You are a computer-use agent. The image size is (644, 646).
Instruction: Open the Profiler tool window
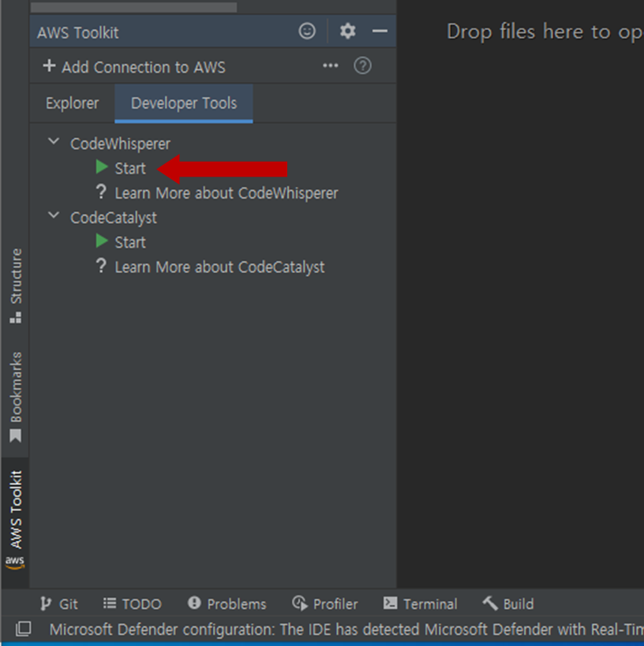[325, 603]
